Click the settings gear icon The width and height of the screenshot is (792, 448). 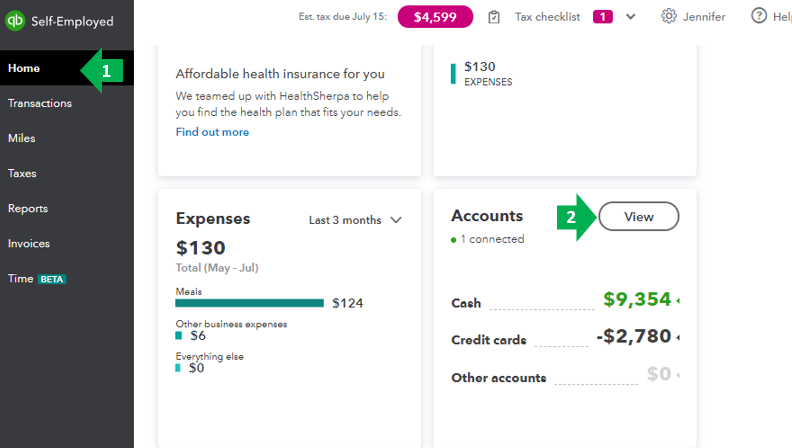[x=669, y=16]
